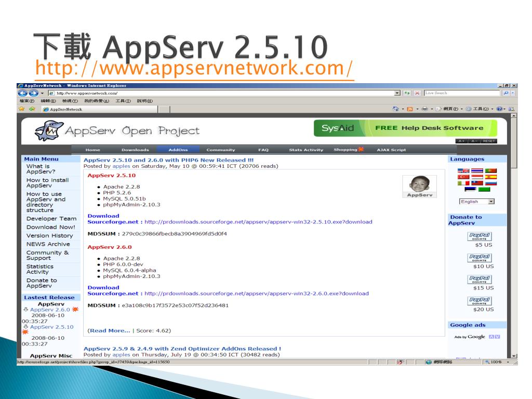Open the AJAX Script navigation tab
This screenshot has width=532, height=399.
(x=391, y=150)
